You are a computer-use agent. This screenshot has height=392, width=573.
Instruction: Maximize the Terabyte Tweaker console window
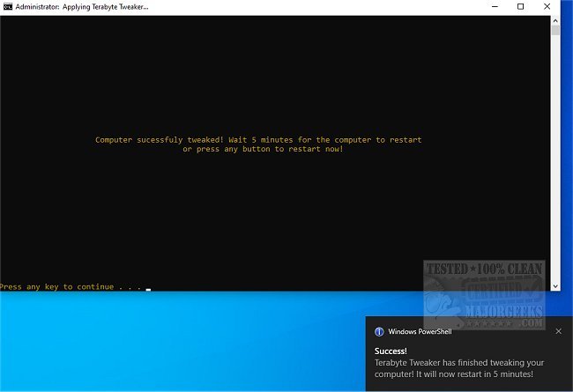(x=521, y=6)
